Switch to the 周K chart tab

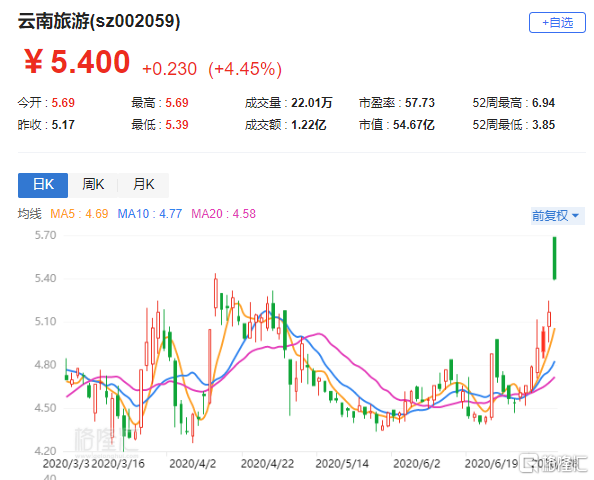[93, 185]
